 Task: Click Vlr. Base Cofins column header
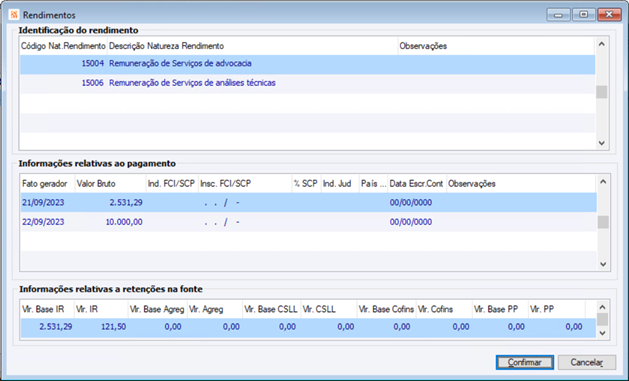[386, 309]
